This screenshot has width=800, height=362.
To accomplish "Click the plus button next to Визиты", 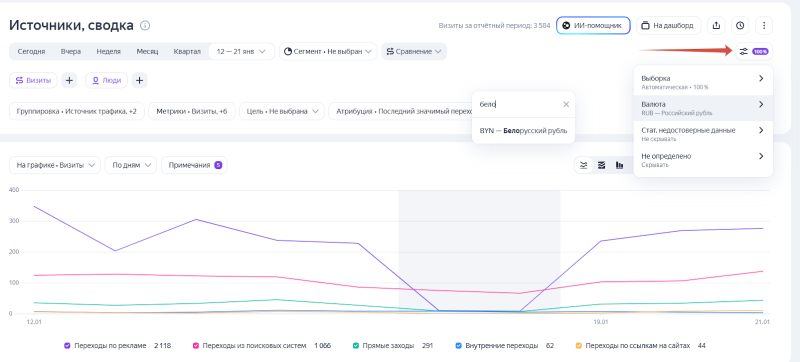I will 69,80.
